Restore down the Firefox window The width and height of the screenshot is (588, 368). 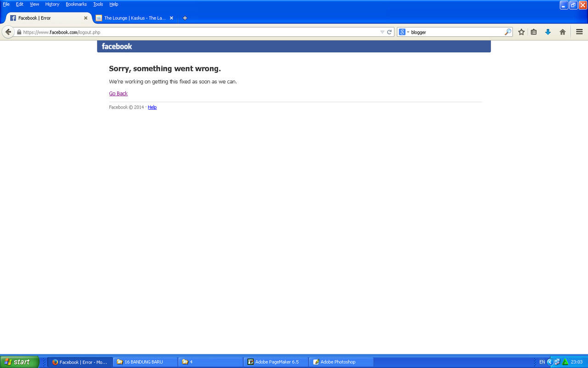[573, 5]
